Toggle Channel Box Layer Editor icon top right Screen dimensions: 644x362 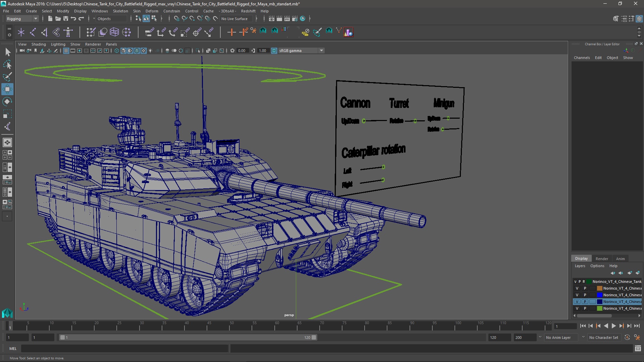(639, 19)
